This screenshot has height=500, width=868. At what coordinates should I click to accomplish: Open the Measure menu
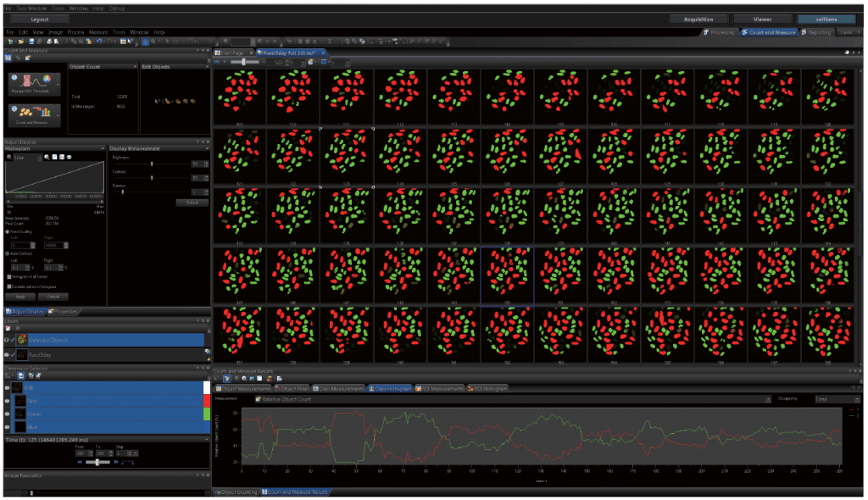click(98, 31)
